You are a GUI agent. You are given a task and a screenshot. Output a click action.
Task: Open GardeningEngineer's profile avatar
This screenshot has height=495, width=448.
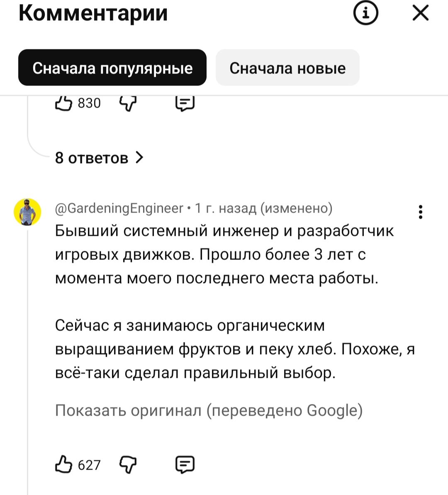[28, 212]
